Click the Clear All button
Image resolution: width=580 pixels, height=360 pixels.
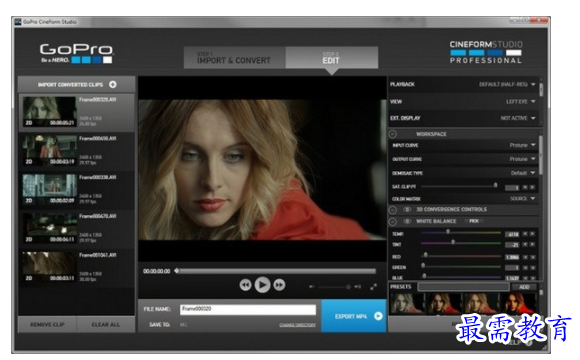[x=106, y=324]
